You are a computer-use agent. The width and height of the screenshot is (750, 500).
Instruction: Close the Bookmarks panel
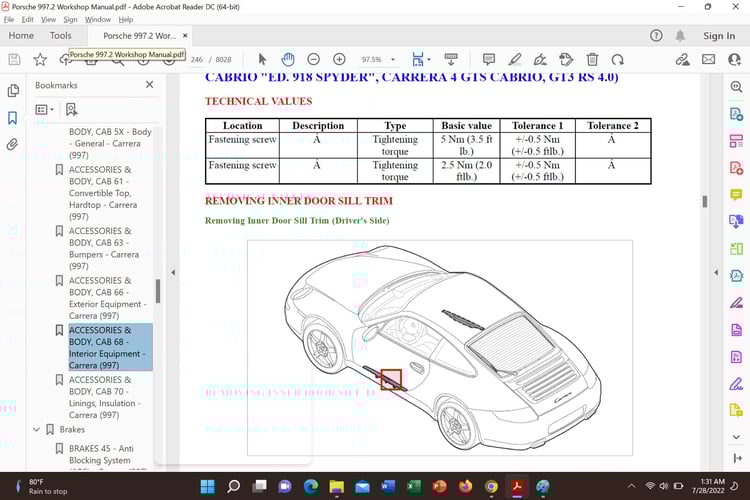point(149,85)
